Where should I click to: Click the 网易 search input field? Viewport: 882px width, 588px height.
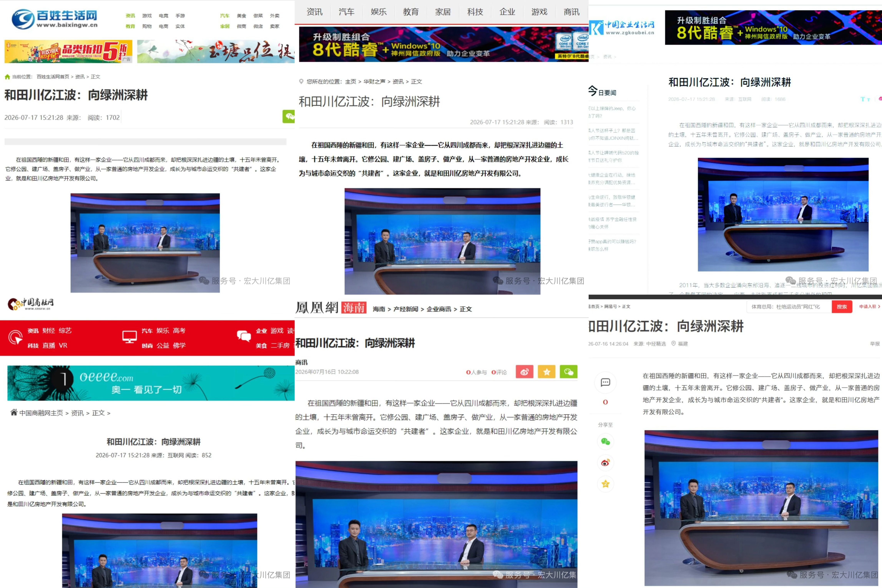point(789,306)
